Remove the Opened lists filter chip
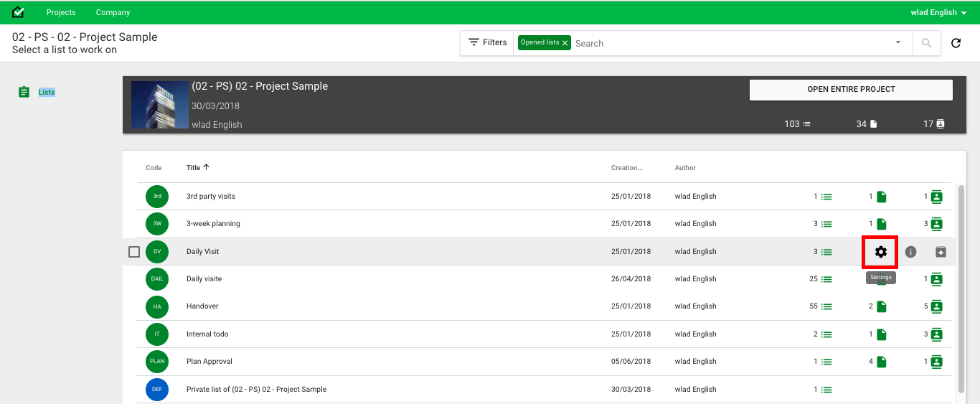 coord(565,43)
